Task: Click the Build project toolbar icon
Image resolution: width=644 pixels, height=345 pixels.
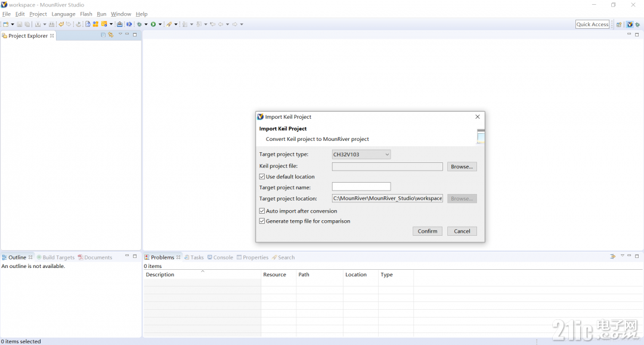Action: pos(38,24)
